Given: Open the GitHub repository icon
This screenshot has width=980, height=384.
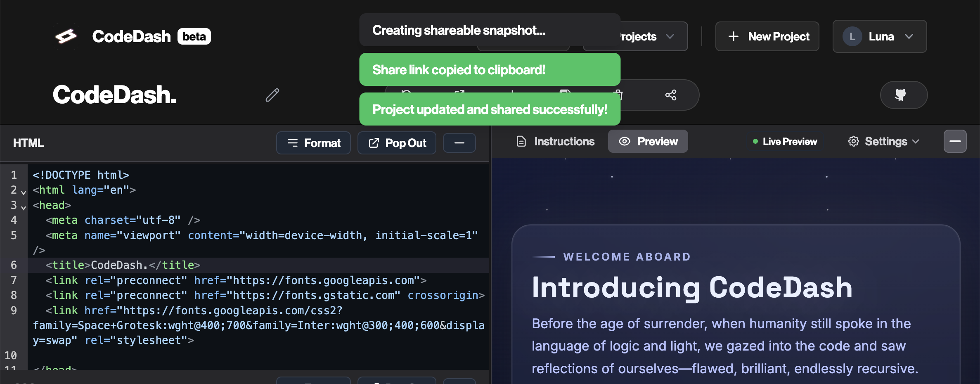Looking at the screenshot, I should point(904,95).
